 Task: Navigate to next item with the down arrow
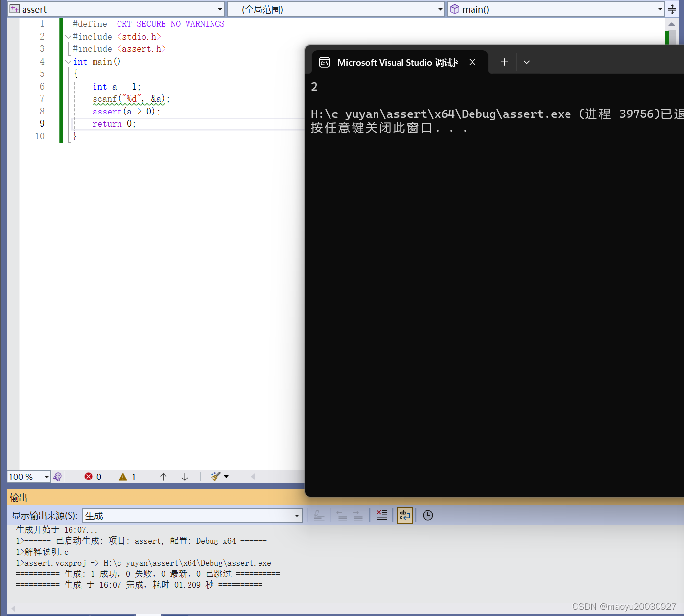[184, 476]
